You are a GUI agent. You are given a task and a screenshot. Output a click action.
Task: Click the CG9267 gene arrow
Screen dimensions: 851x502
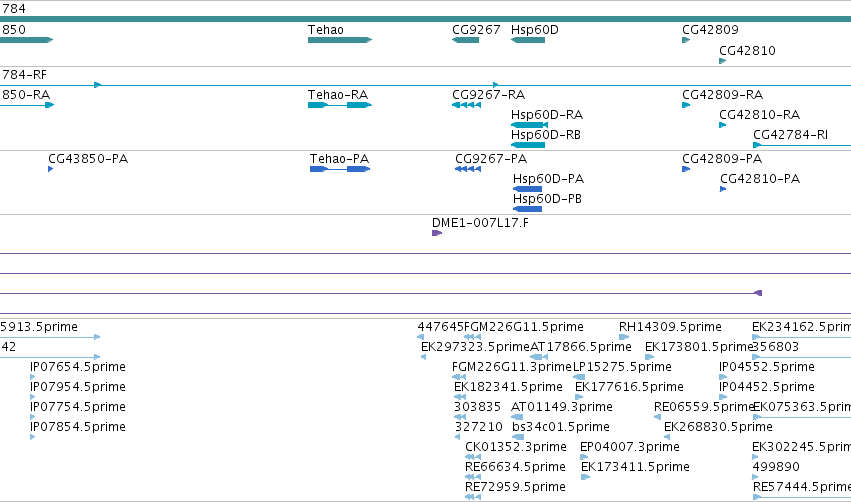466,40
